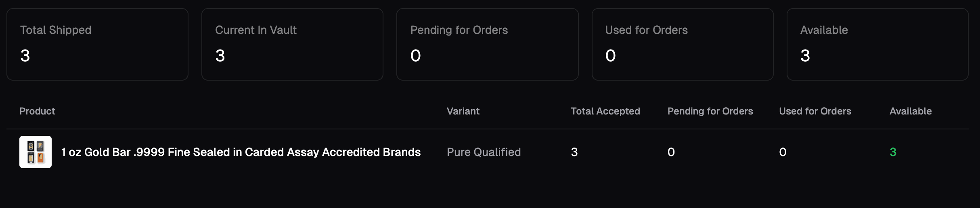The height and width of the screenshot is (208, 980).
Task: Click the number in the Total Shipped card
Action: (x=25, y=56)
